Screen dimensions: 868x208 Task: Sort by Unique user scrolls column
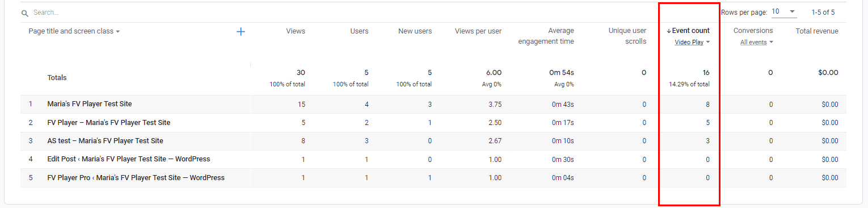(x=627, y=36)
